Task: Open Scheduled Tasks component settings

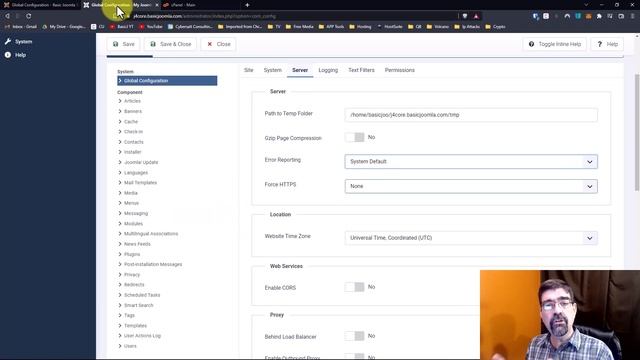Action: (x=142, y=295)
